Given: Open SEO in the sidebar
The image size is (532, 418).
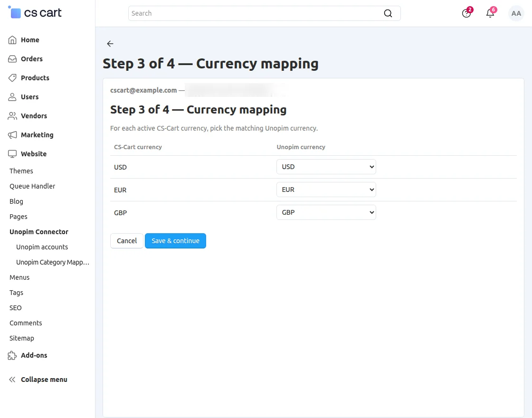Looking at the screenshot, I should 15,308.
